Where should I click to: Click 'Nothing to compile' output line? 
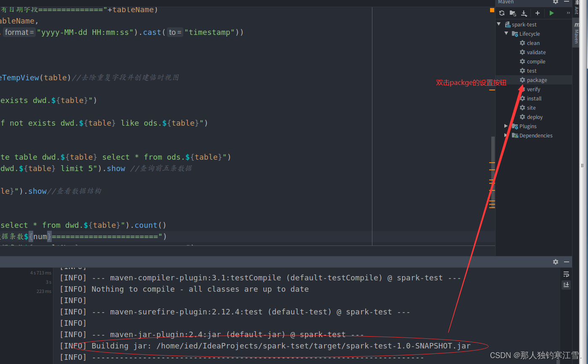point(185,289)
